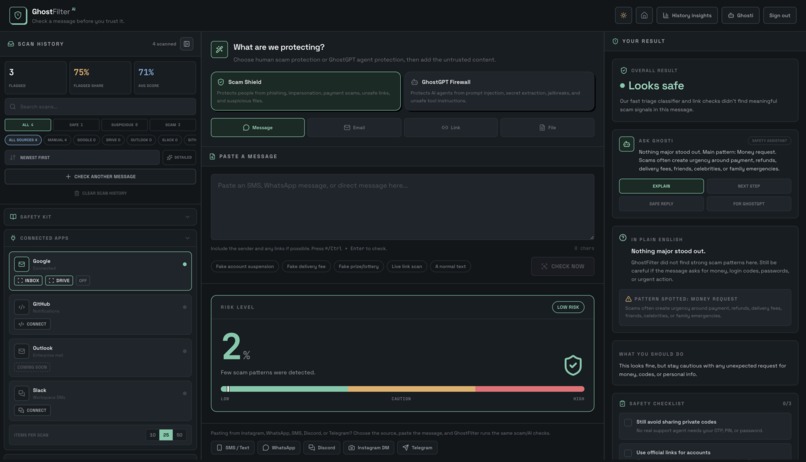
Task: Choose Instagram DM source
Action: [x=369, y=448]
